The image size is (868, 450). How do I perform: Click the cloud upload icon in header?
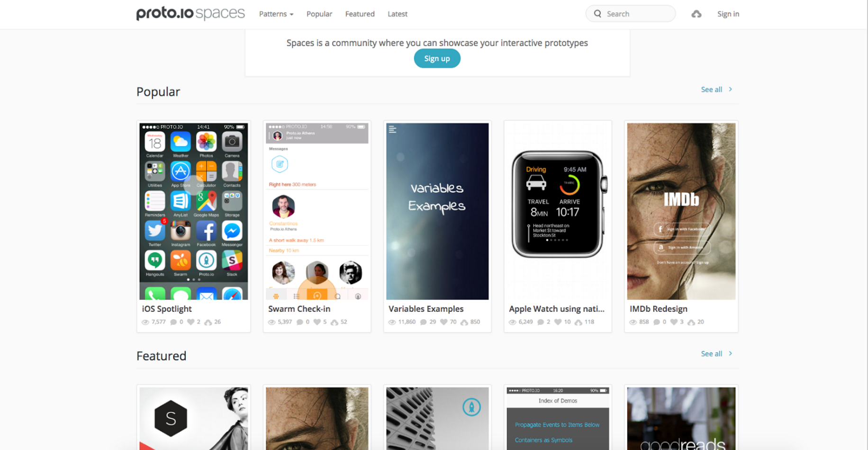[x=696, y=14]
